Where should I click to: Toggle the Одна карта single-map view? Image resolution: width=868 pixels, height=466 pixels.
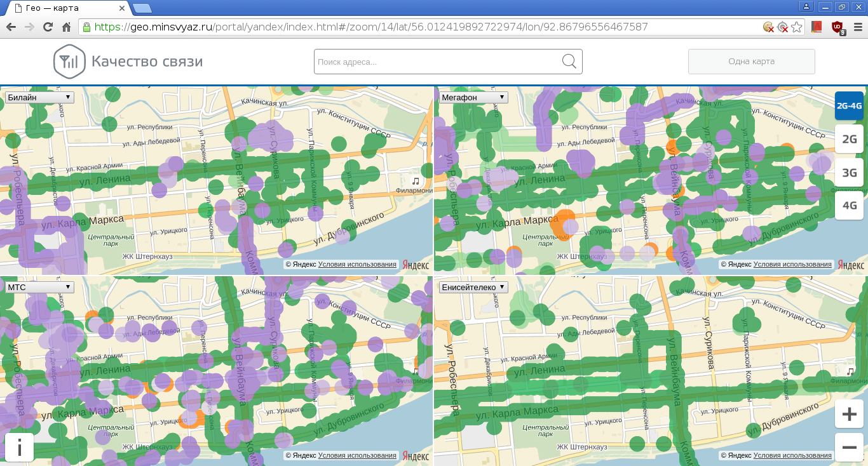pyautogui.click(x=751, y=62)
